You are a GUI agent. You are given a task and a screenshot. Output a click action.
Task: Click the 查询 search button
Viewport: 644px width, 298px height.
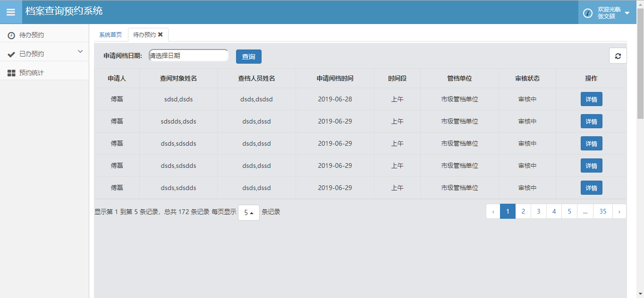pyautogui.click(x=248, y=57)
